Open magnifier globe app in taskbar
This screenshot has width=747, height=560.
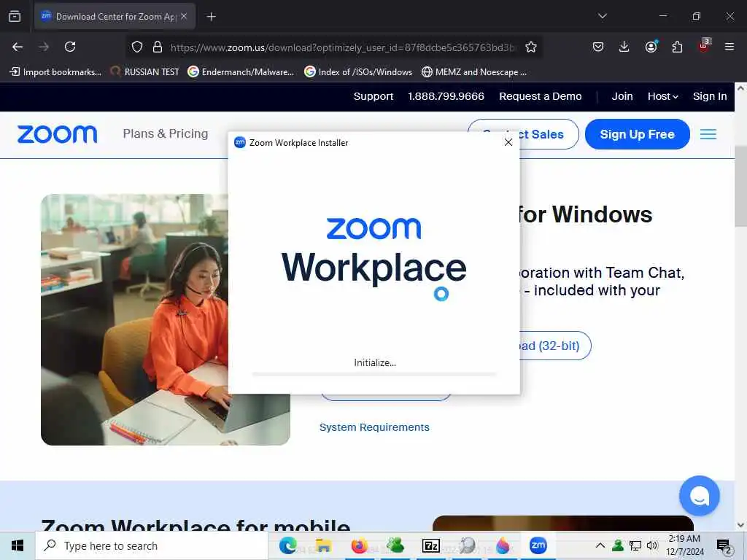coord(467,545)
